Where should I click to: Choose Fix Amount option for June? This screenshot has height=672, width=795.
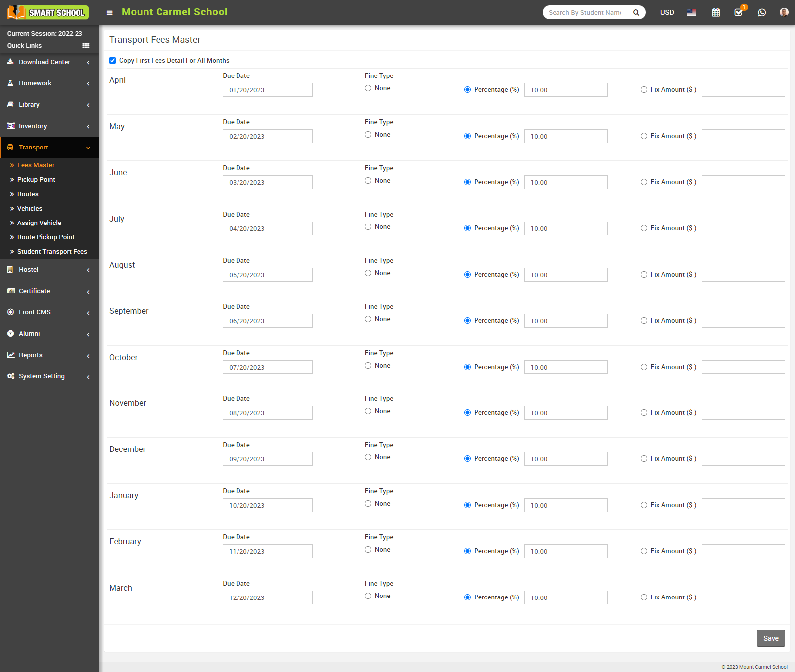[x=644, y=182]
